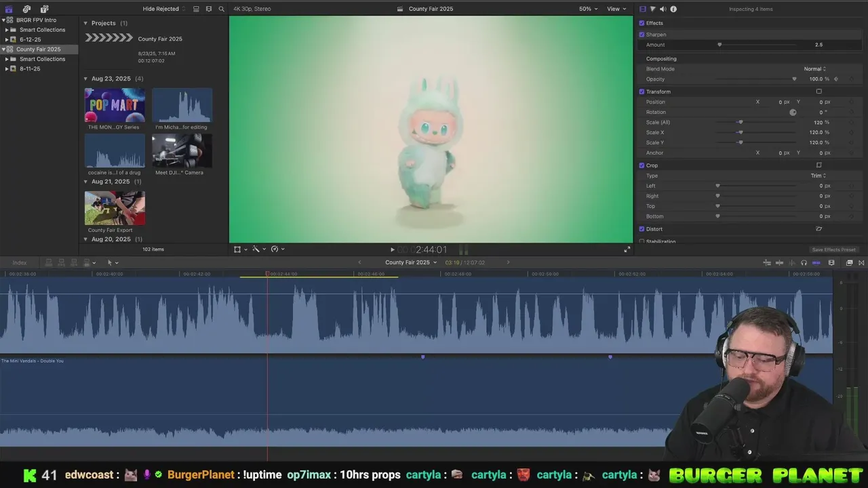Image resolution: width=868 pixels, height=488 pixels.
Task: Select the County Fair 2025 project thumbnail
Action: (108, 38)
